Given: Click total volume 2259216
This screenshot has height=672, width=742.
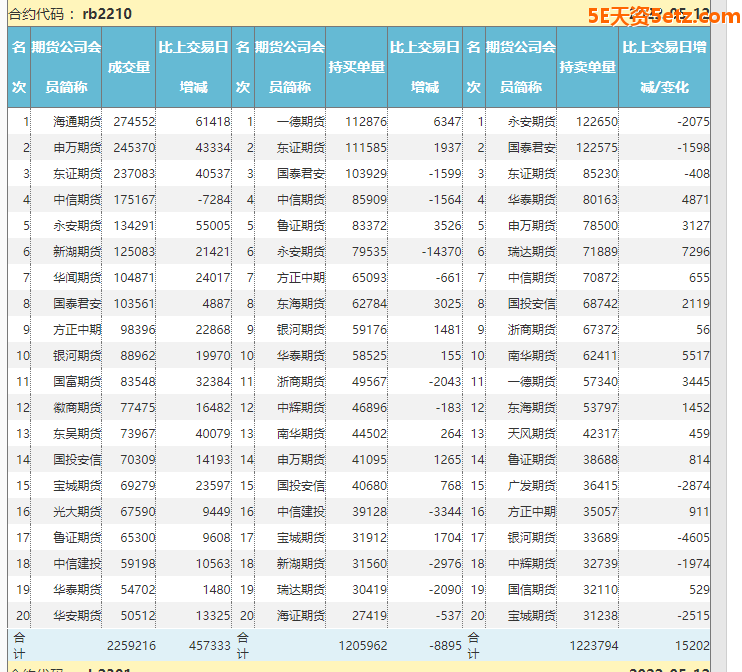Looking at the screenshot, I should pyautogui.click(x=131, y=646).
